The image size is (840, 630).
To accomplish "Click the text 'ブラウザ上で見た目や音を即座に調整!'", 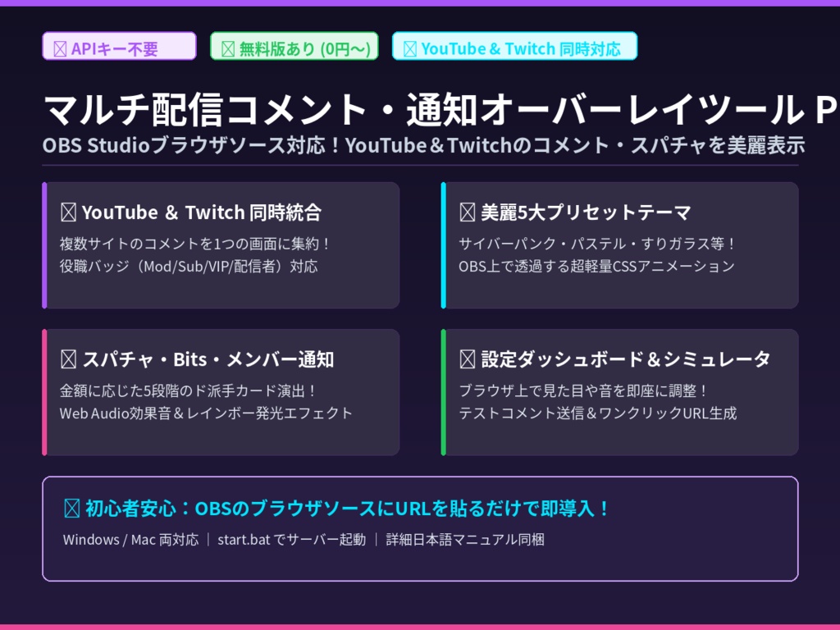I will pyautogui.click(x=584, y=390).
